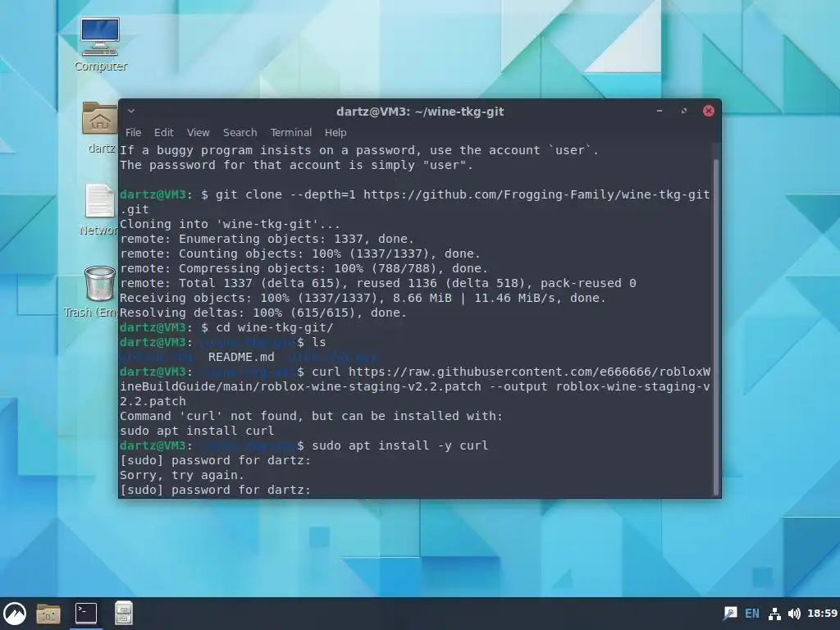Click the 'cd wine-tkg-git/' command
Image resolution: width=840 pixels, height=630 pixels.
point(274,327)
